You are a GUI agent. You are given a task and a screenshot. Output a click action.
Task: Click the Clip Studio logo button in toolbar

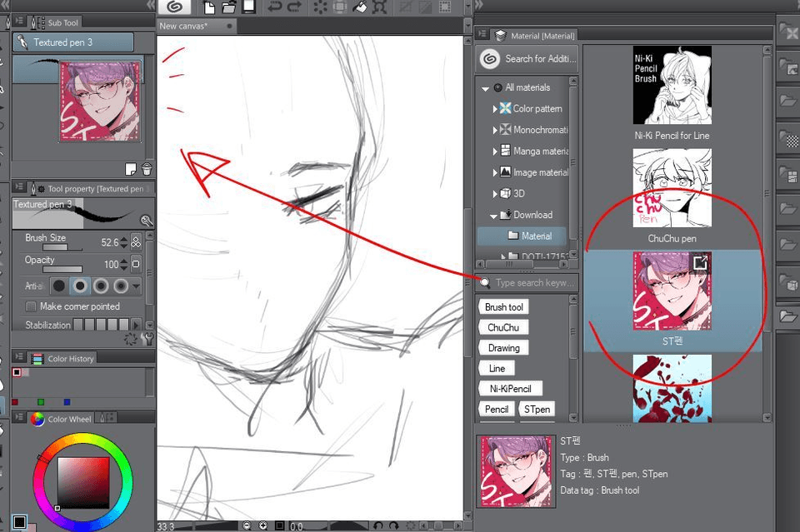click(174, 7)
